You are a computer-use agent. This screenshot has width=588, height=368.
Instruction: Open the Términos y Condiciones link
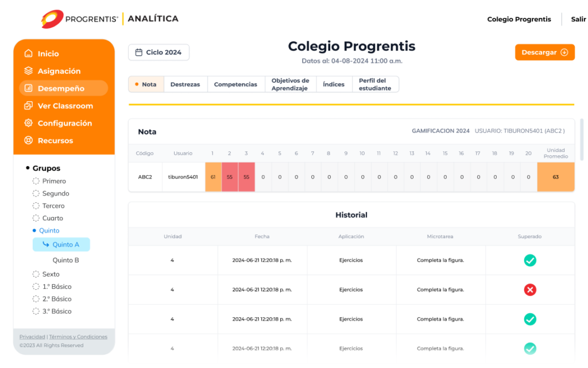[x=78, y=337]
